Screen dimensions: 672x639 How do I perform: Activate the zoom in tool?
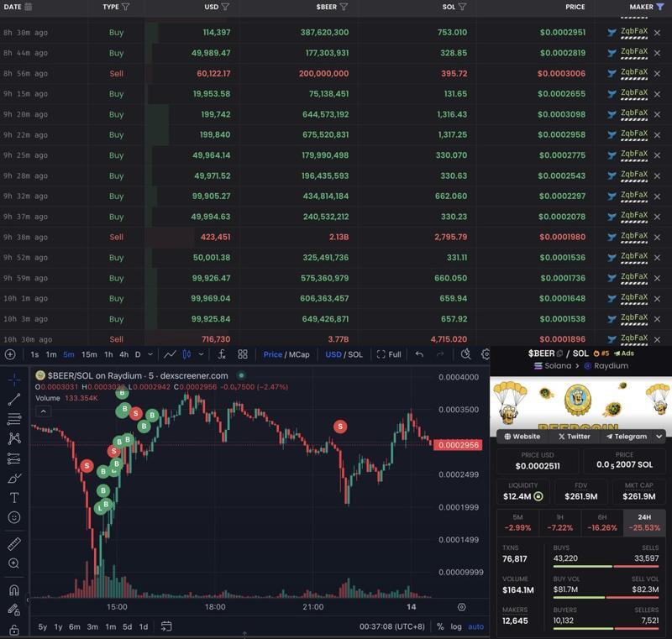click(x=14, y=563)
